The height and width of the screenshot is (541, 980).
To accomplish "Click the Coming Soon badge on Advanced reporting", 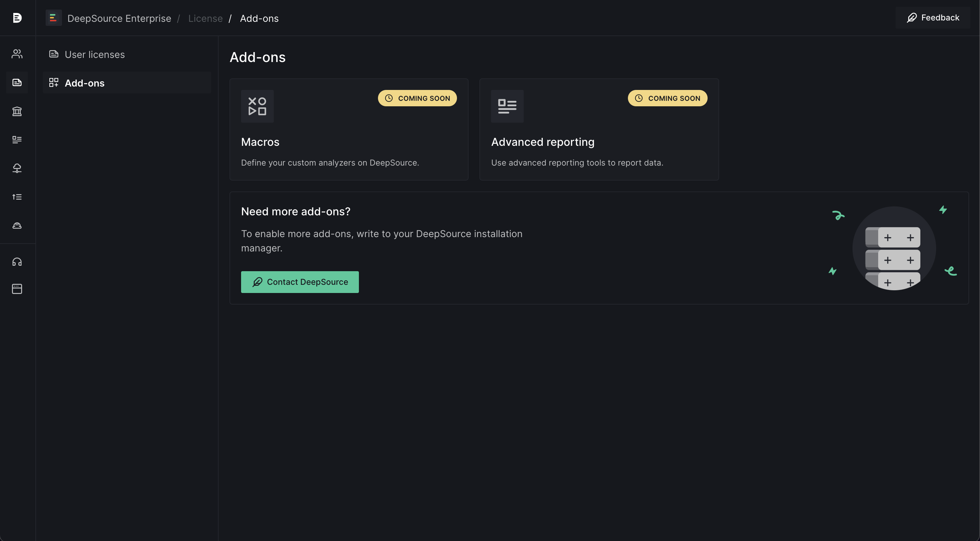I will pos(667,98).
